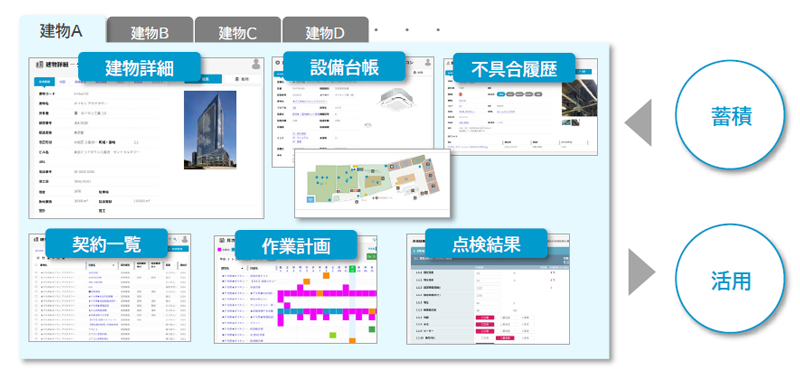Click the user avatar icon in 建物詳細 panel
The height and width of the screenshot is (384, 800).
(x=257, y=64)
